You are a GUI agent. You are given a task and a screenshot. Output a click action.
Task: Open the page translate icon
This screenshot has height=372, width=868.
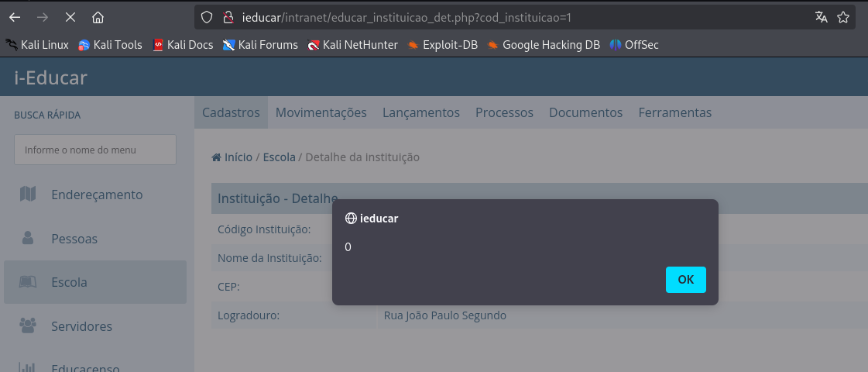821,17
